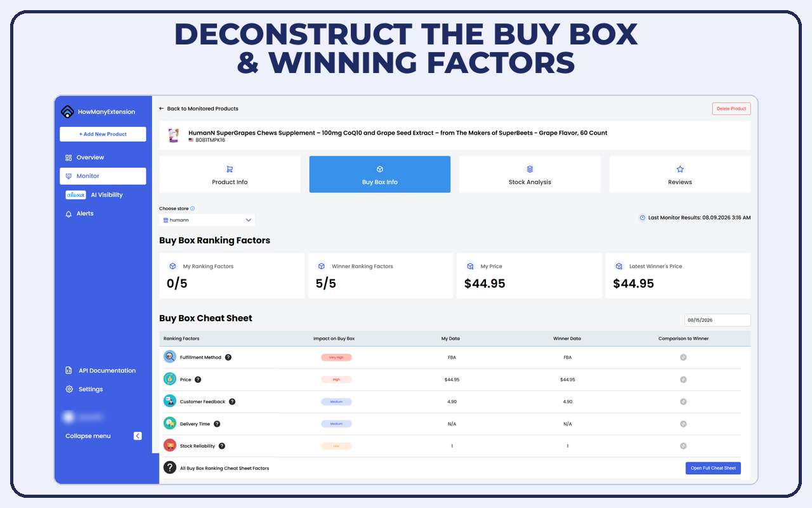Click the icon on Latest Winner's Price card
Viewport: 812px width, 508px height.
[619, 266]
